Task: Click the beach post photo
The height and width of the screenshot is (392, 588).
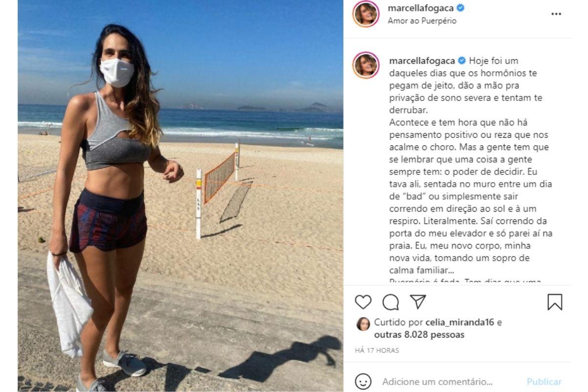Action: click(180, 196)
